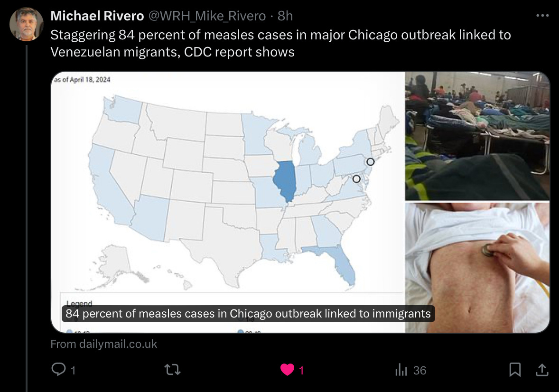This screenshot has height=392, width=559.
Task: Click the share upload arrow icon
Action: (542, 370)
